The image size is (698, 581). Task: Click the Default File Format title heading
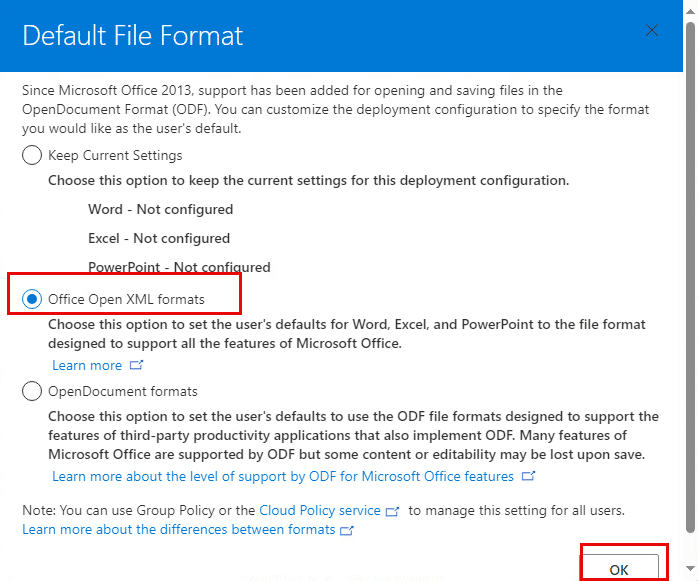132,36
